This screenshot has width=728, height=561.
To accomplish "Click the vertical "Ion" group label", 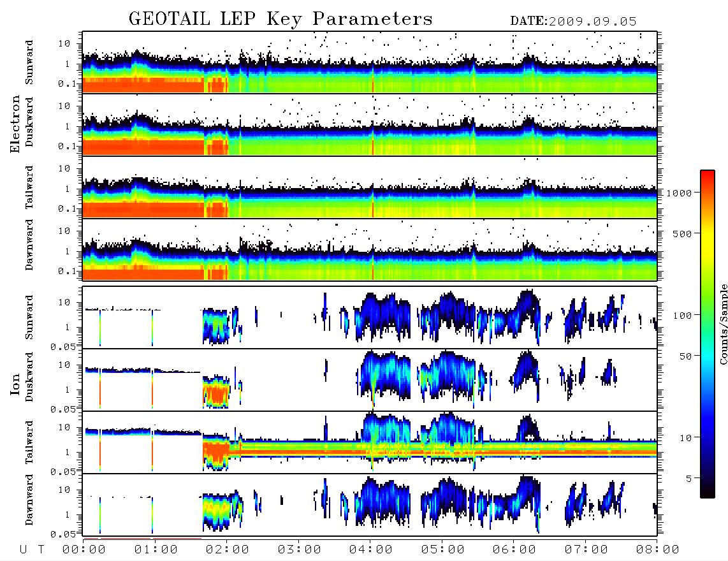I will [15, 384].
